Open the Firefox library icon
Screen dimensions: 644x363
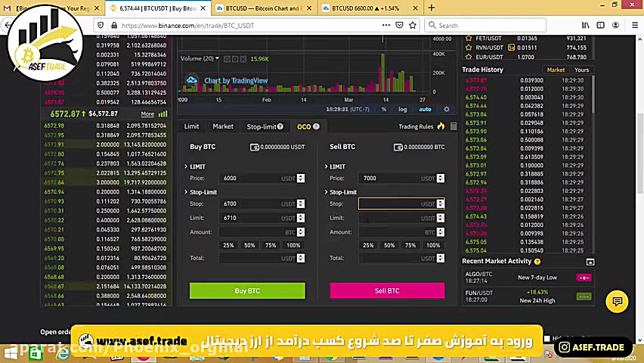point(585,25)
